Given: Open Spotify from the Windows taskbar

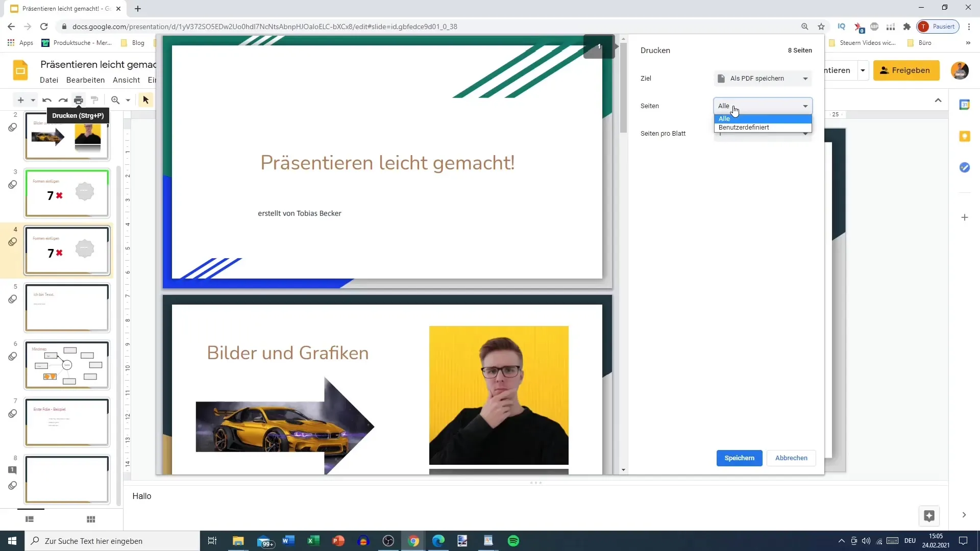Looking at the screenshot, I should click(513, 541).
